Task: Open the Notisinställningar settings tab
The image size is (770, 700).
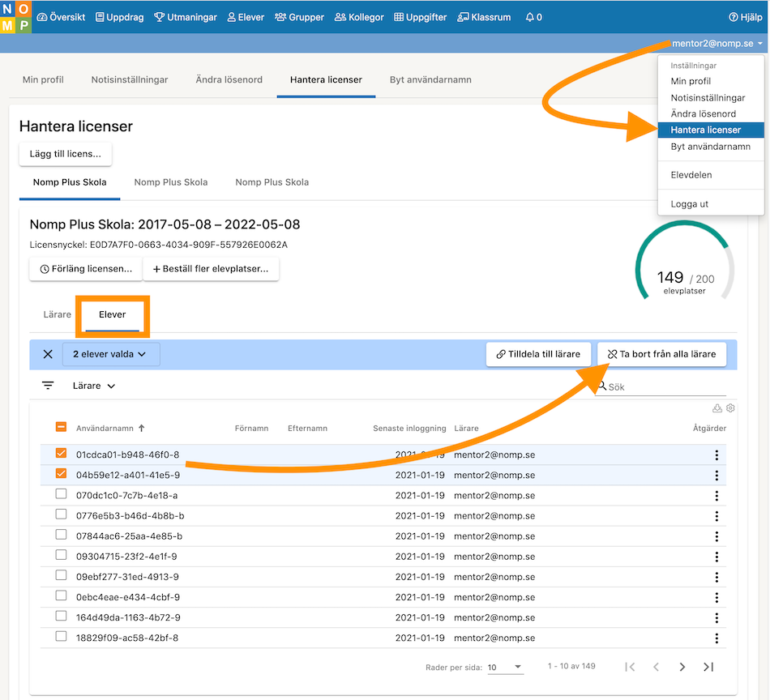Action: coord(130,79)
